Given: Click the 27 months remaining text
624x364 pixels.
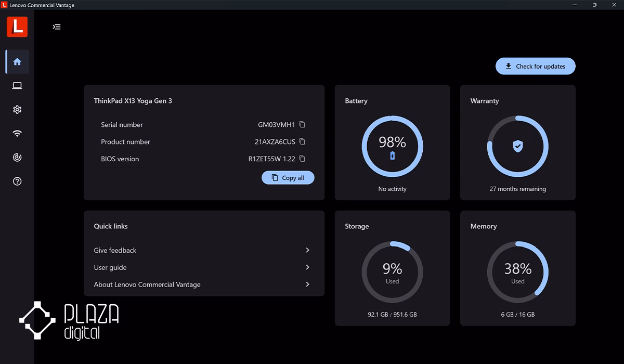Looking at the screenshot, I should click(518, 189).
